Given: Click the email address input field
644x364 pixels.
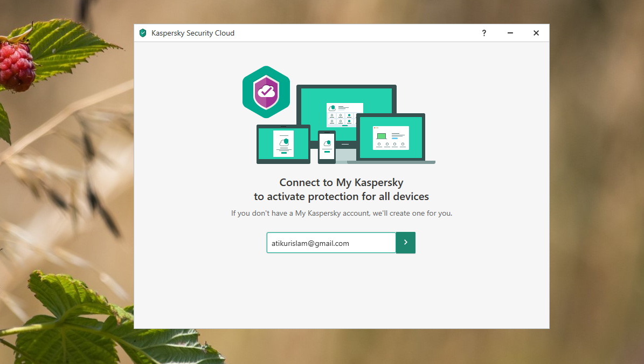Looking at the screenshot, I should tap(331, 243).
